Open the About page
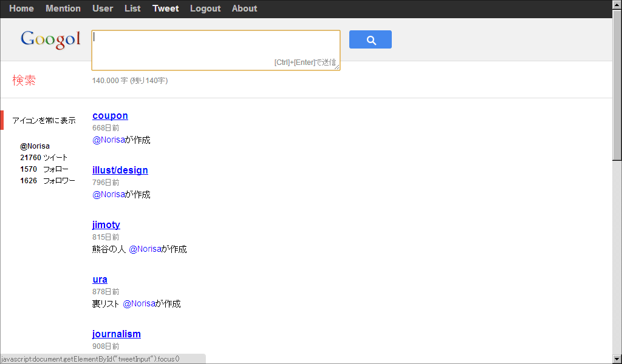Viewport: 622px width, 364px height. [244, 8]
